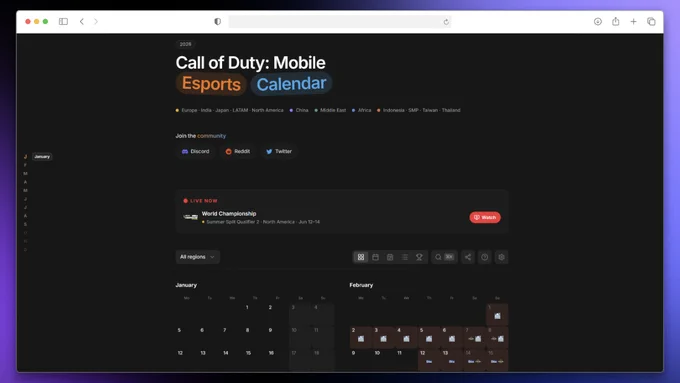Image resolution: width=680 pixels, height=383 pixels.
Task: Switch to the year grid view icon
Action: tap(361, 257)
